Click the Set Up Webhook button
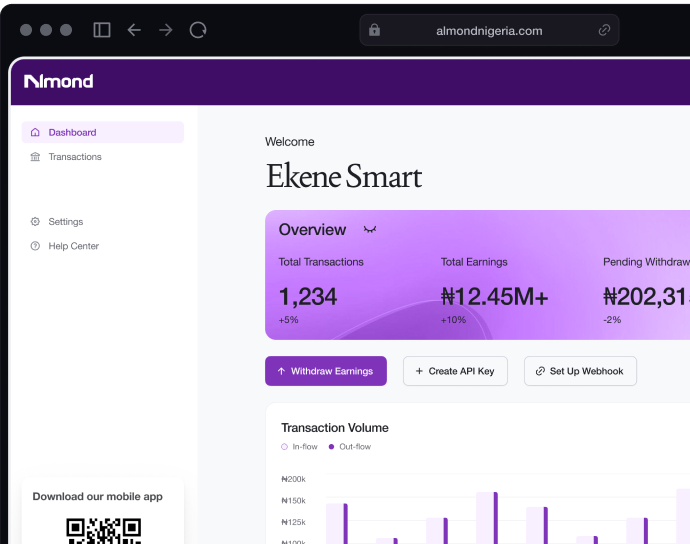This screenshot has width=690, height=544. tap(580, 371)
